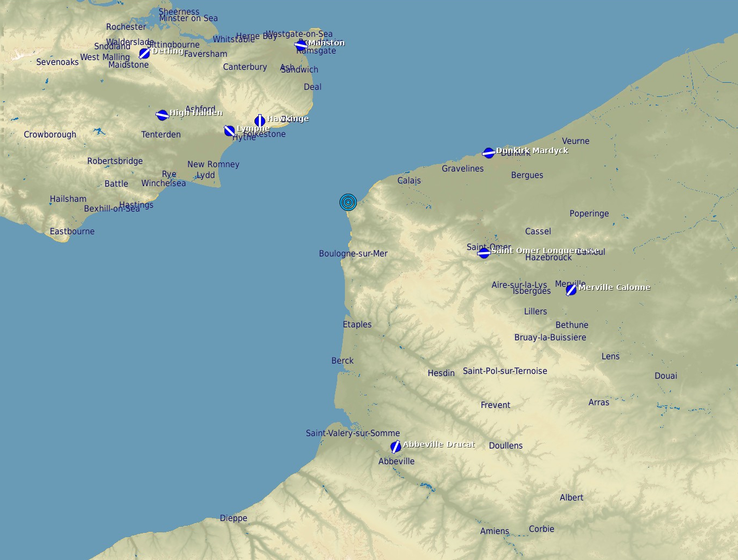Click the Frevent town label
Image resolution: width=738 pixels, height=560 pixels.
point(495,405)
